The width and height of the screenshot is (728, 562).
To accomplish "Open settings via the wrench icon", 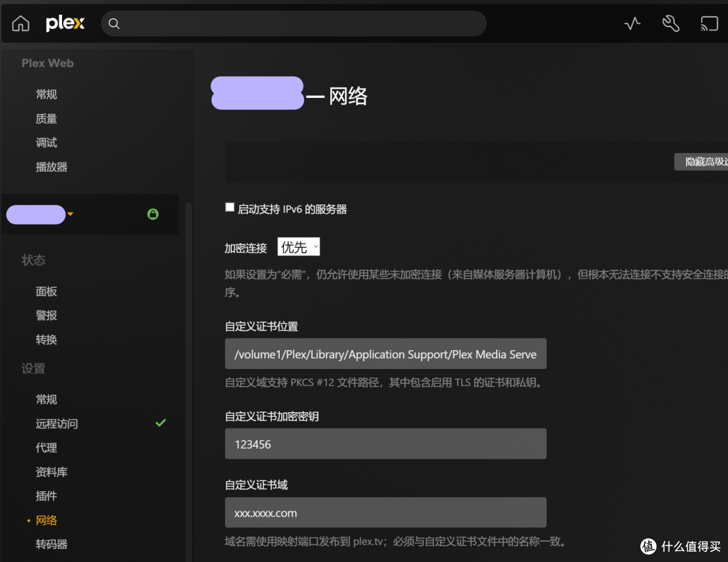I will pos(671,23).
